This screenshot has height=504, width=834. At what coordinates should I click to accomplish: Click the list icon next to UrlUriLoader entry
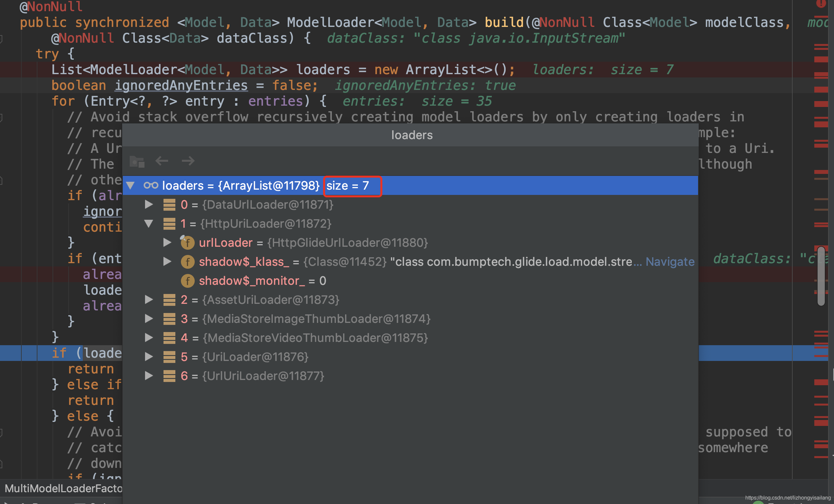[169, 375]
